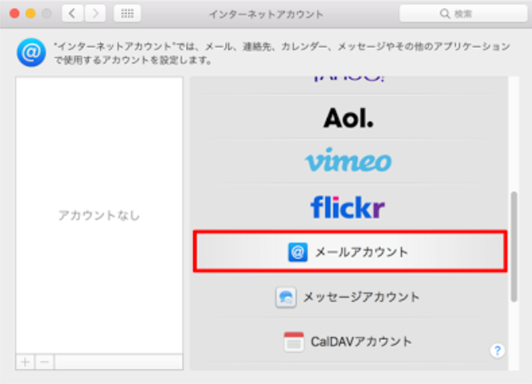
Task: Click the search field in the title bar
Action: pyautogui.click(x=463, y=14)
